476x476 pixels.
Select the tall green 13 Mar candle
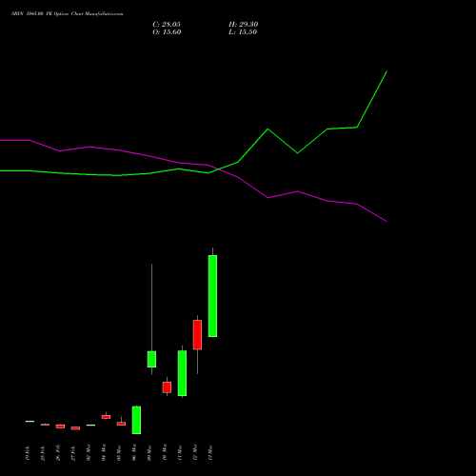[212, 296]
